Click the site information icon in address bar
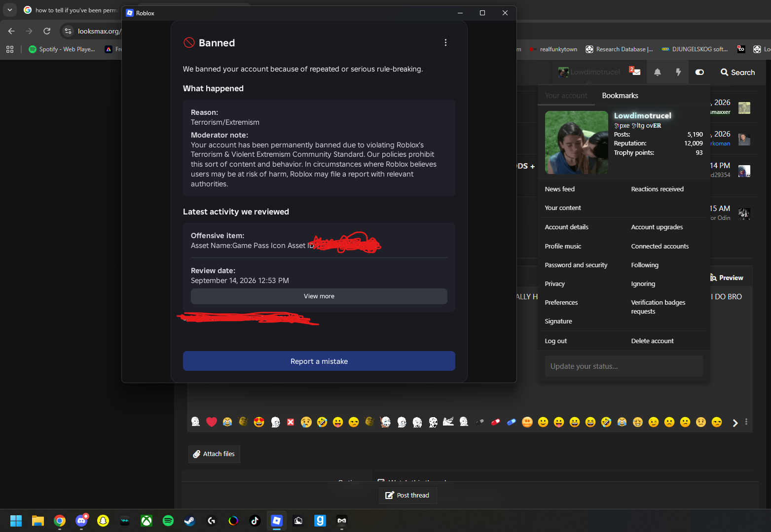This screenshot has width=771, height=532. (68, 31)
